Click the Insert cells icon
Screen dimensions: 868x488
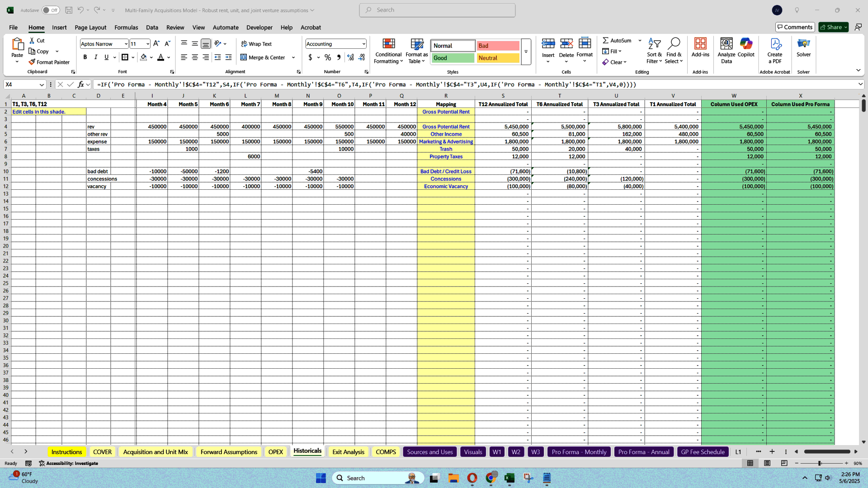tap(548, 44)
